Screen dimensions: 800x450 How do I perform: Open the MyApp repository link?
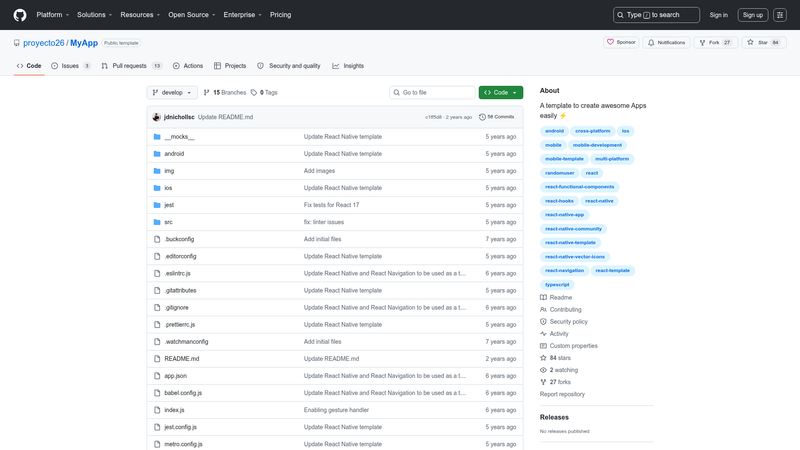click(84, 43)
